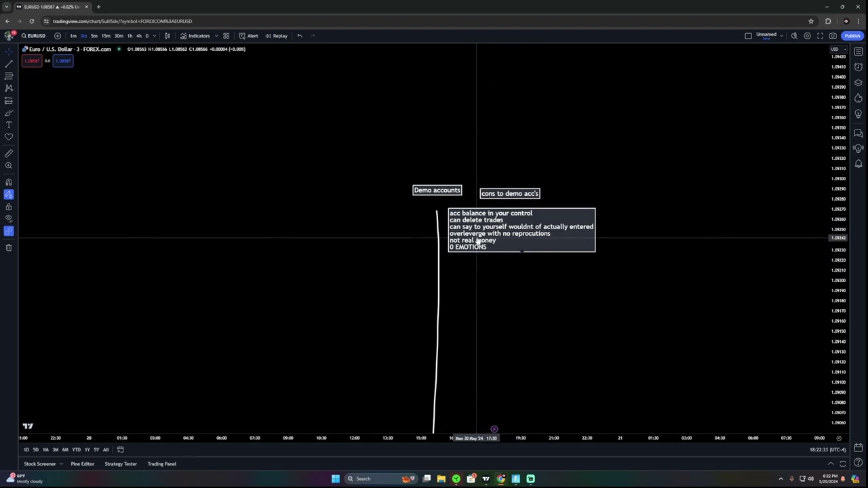Maximize the bottom panel
This screenshot has height=488, width=868.
[843, 464]
